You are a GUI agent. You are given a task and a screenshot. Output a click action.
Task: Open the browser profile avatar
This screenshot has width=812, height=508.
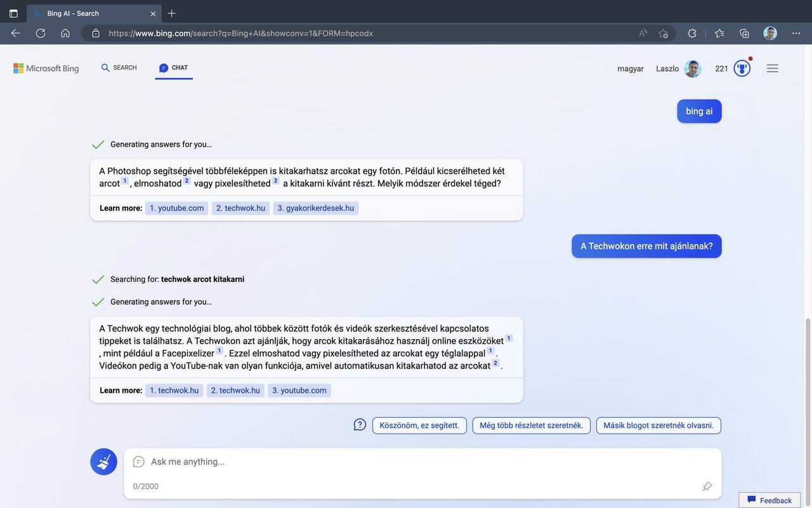tap(770, 33)
